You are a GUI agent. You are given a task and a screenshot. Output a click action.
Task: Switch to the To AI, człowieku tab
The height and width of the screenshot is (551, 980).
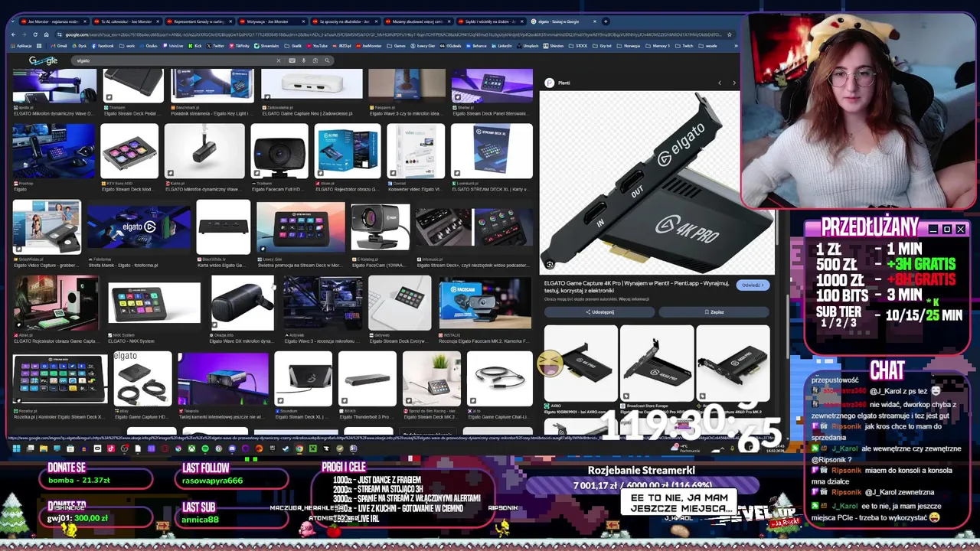click(x=127, y=21)
